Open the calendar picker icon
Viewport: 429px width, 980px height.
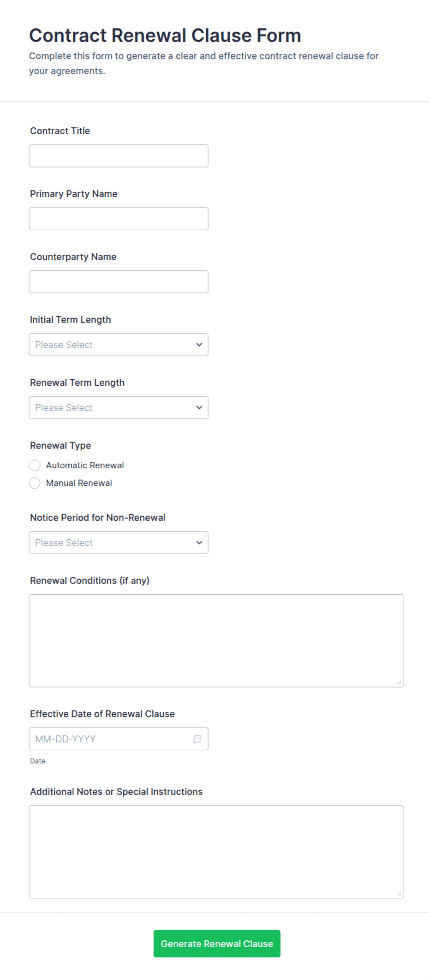(197, 739)
